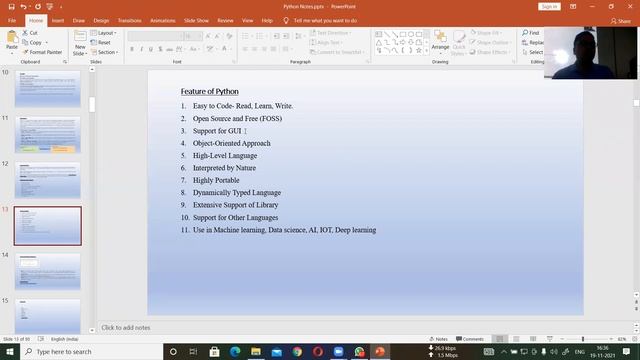
Task: Click Tell me what you want to do
Action: coord(320,20)
